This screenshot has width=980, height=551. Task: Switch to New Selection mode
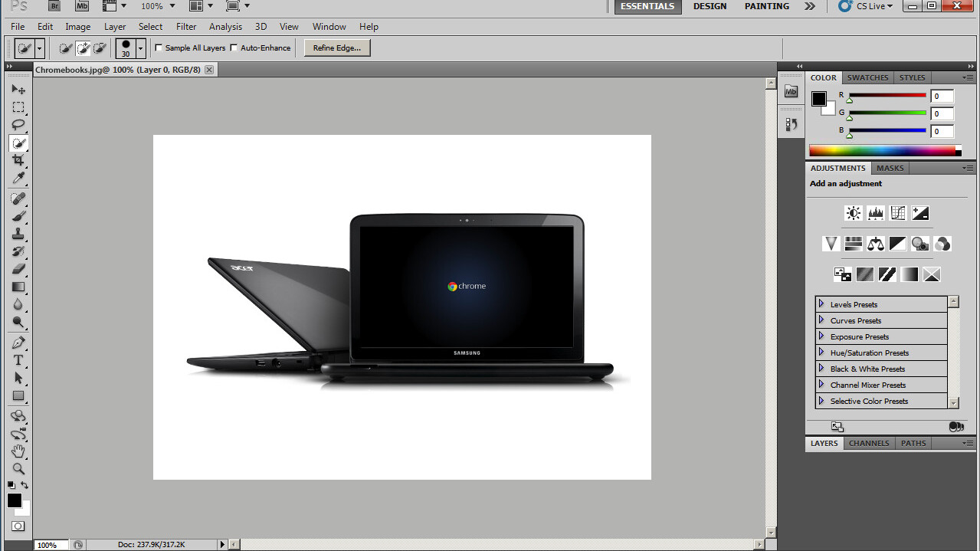click(66, 48)
